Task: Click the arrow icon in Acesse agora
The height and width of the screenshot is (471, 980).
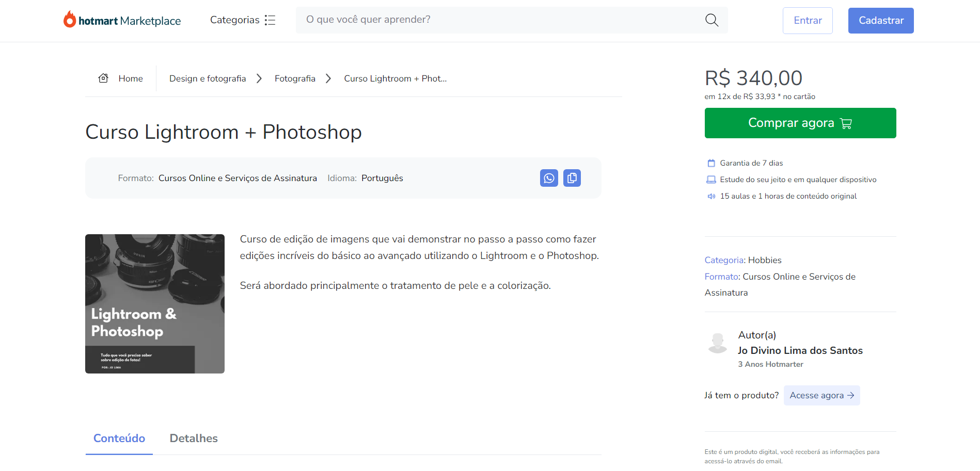Action: coord(851,395)
